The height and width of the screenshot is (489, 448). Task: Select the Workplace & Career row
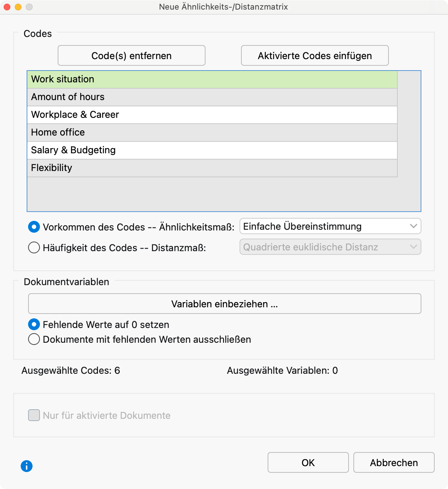click(212, 115)
